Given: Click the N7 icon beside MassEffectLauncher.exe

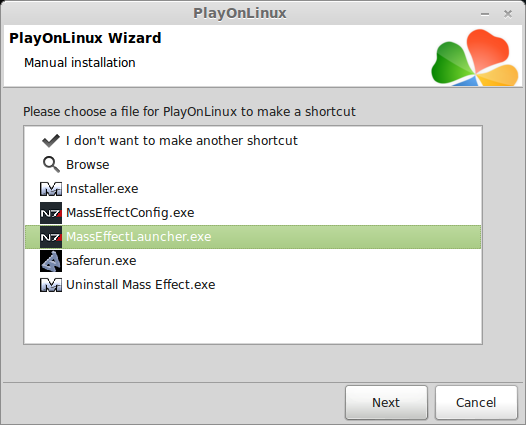Looking at the screenshot, I should click(51, 237).
